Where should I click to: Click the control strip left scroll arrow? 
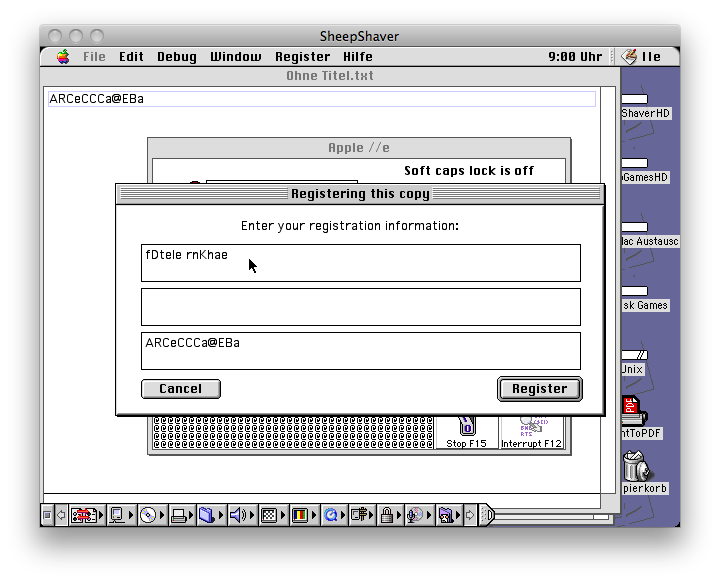[61, 515]
